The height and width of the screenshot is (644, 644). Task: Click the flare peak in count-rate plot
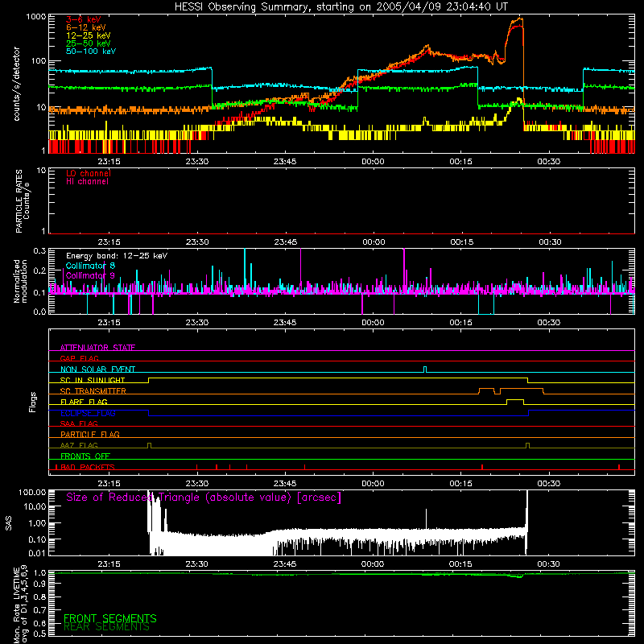point(520,19)
